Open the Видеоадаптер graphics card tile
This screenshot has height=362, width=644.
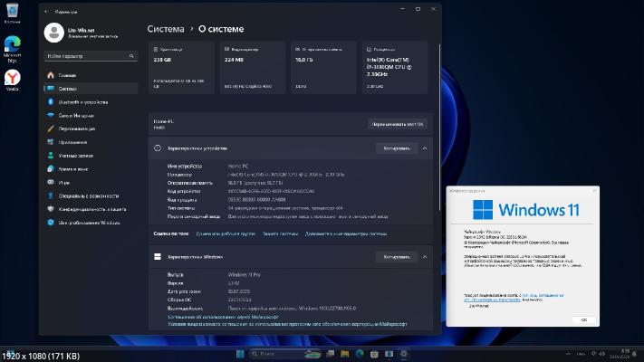[x=253, y=68]
